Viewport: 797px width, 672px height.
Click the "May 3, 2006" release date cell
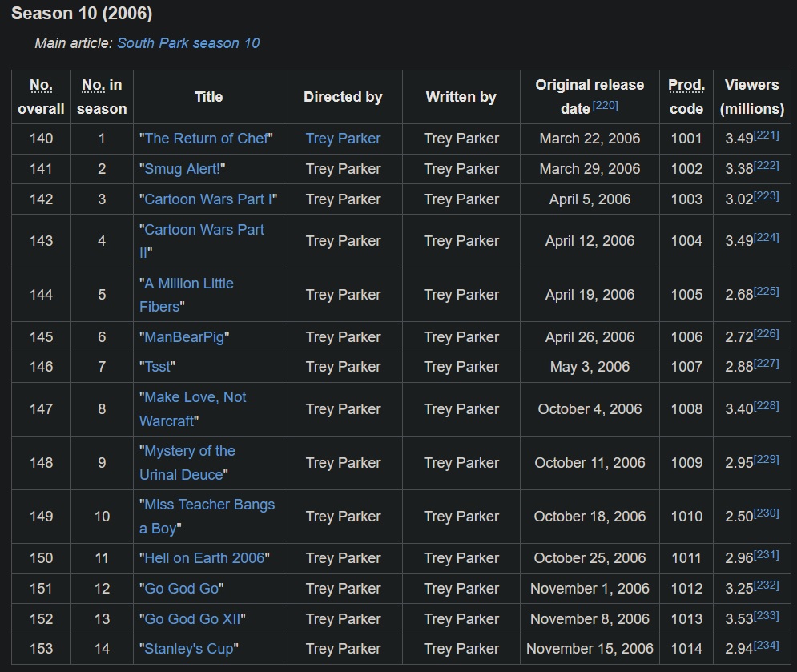(590, 367)
